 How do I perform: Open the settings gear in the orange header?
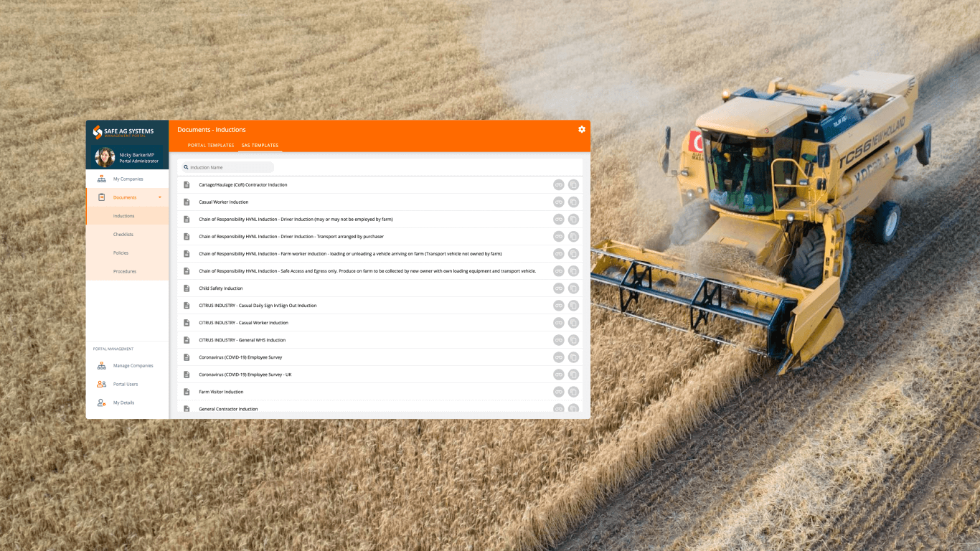point(582,129)
